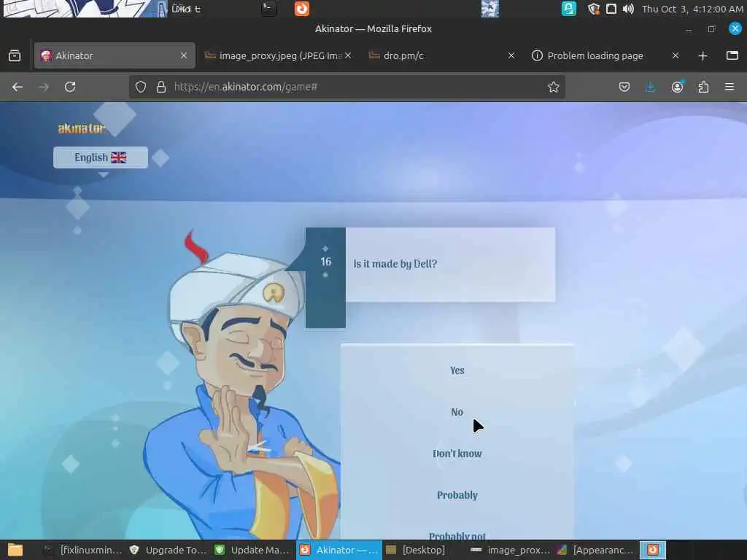Switch to image_prox taskbar window
Viewport: 747px width, 560px height.
[510, 550]
